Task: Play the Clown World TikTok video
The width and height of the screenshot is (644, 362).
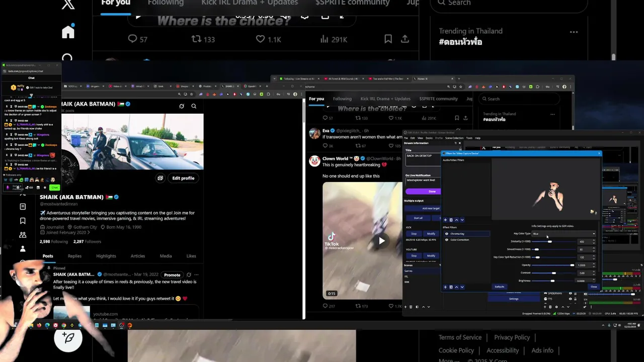Action: pos(381,241)
